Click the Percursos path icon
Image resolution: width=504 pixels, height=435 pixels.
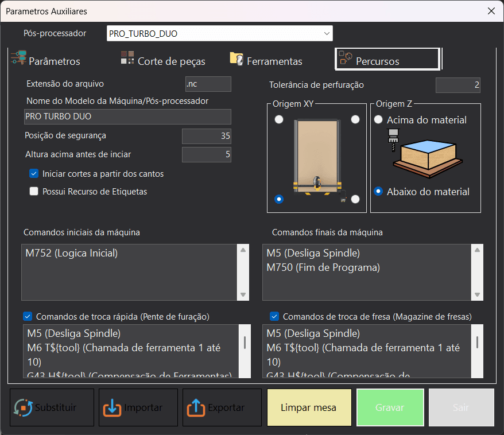coord(346,58)
